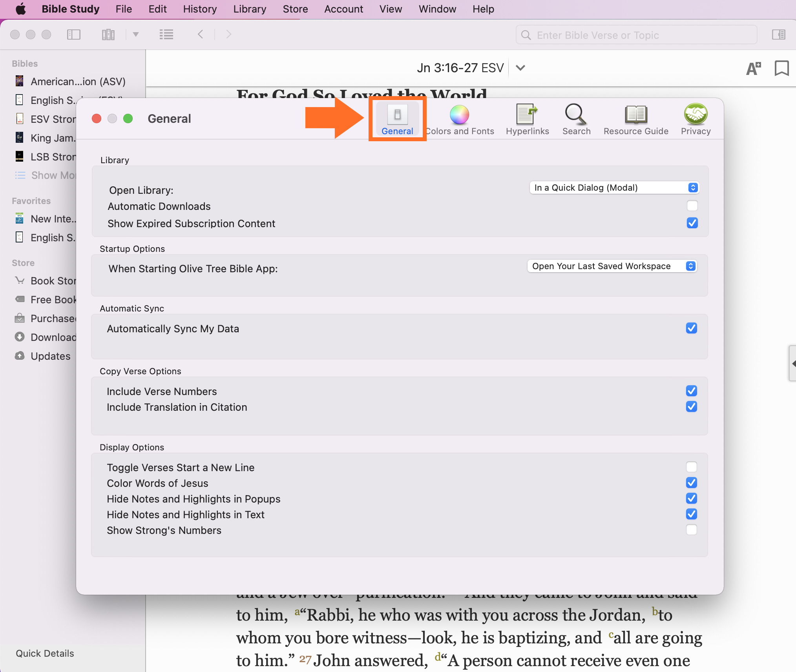Open the library books toolbar icon
This screenshot has width=796, height=672.
tap(108, 35)
